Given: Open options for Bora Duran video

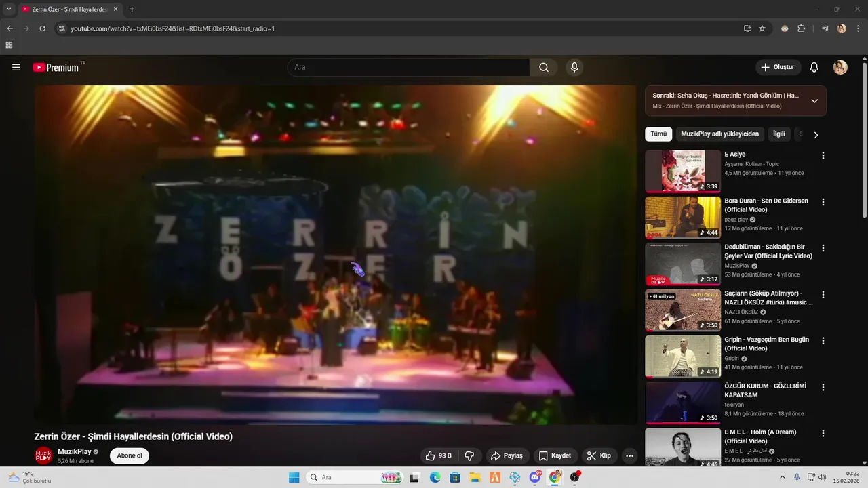Looking at the screenshot, I should pyautogui.click(x=823, y=202).
